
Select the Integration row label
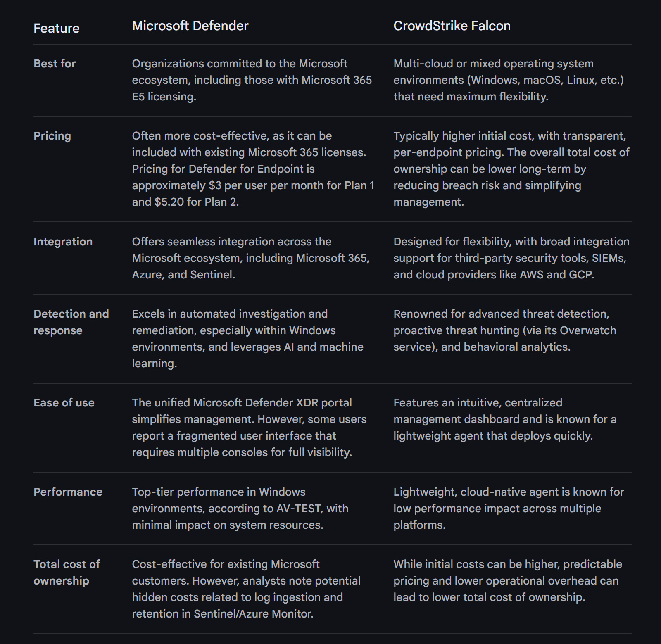(x=63, y=242)
